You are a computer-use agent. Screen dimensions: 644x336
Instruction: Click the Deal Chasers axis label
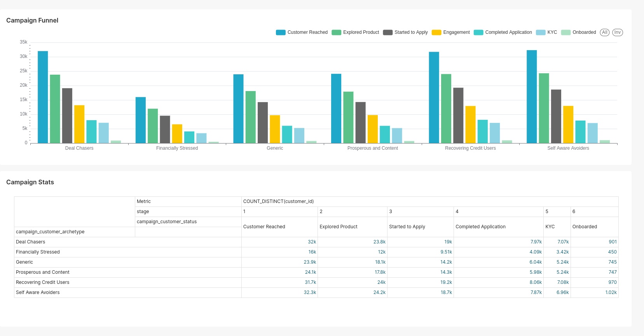point(79,148)
